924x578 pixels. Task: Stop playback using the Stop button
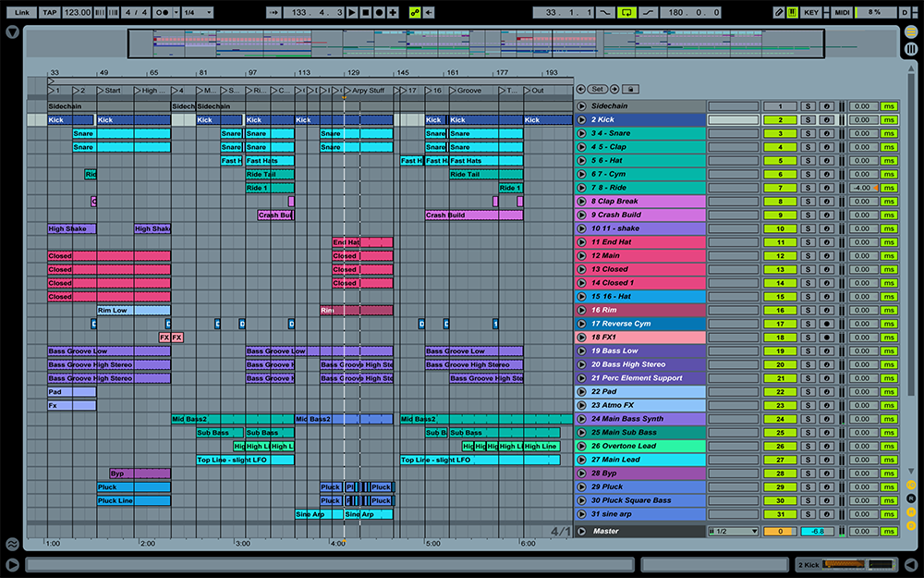point(366,12)
